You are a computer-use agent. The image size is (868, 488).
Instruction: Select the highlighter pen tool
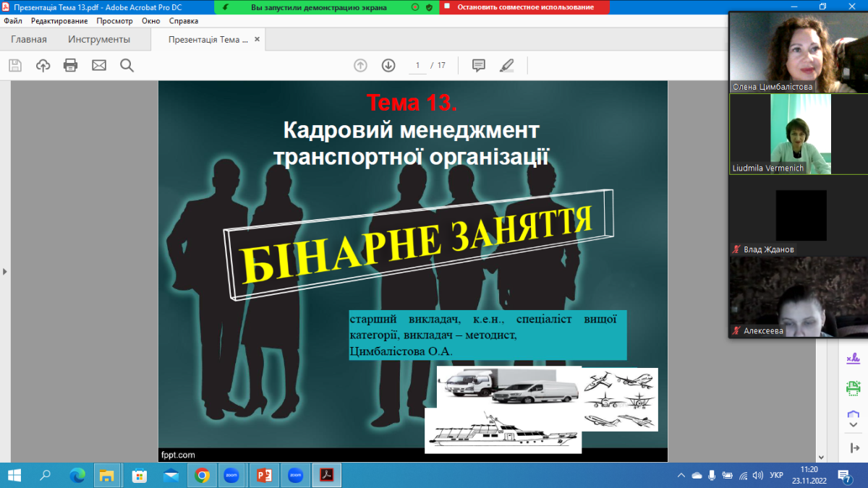(506, 66)
